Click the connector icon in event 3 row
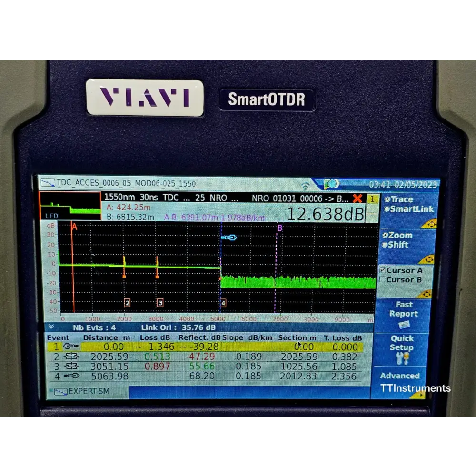Viewport: 476px width, 476px height. point(71,366)
